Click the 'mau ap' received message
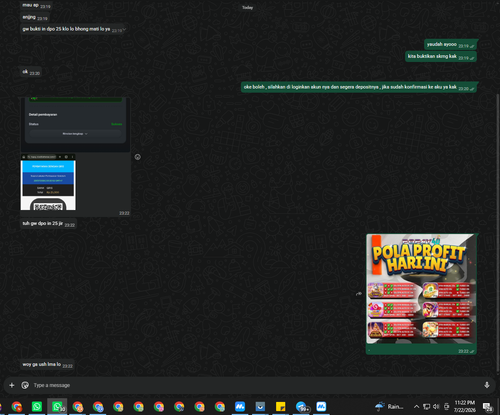 [36, 5]
